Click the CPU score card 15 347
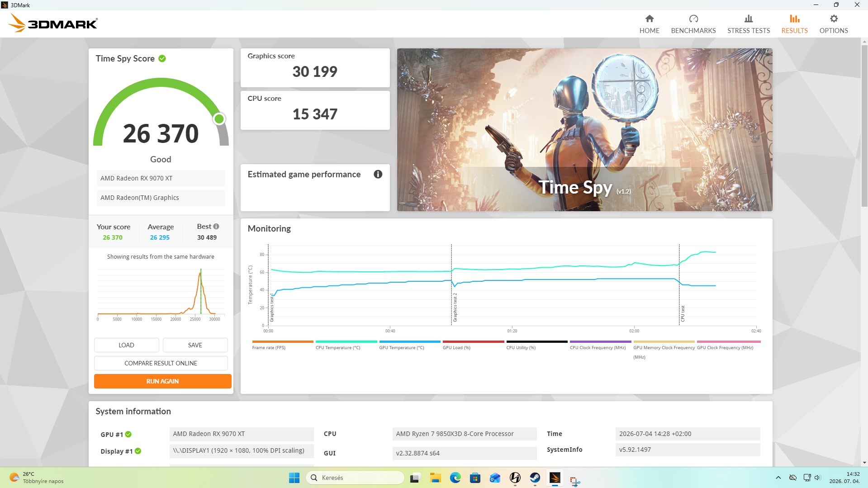This screenshot has width=868, height=488. pyautogui.click(x=315, y=110)
